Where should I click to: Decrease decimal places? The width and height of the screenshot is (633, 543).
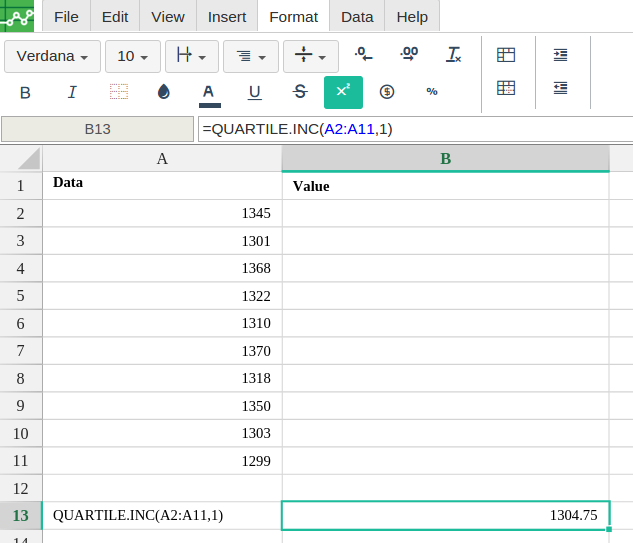364,55
